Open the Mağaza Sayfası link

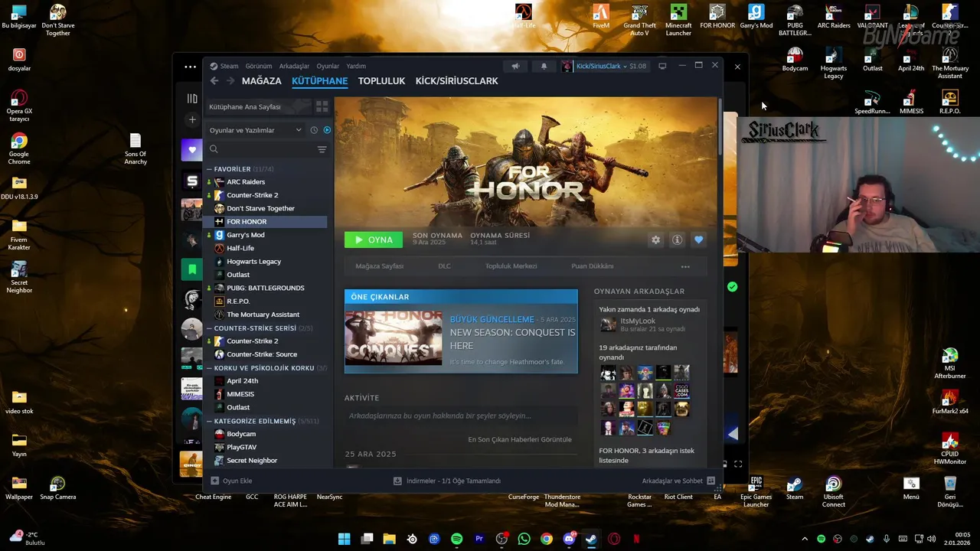click(379, 266)
